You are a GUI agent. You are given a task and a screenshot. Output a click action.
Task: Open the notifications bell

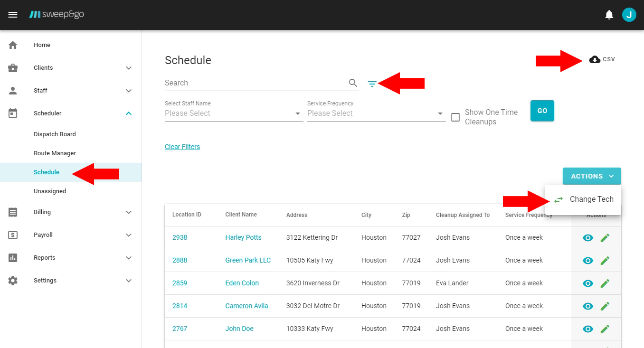(x=609, y=15)
